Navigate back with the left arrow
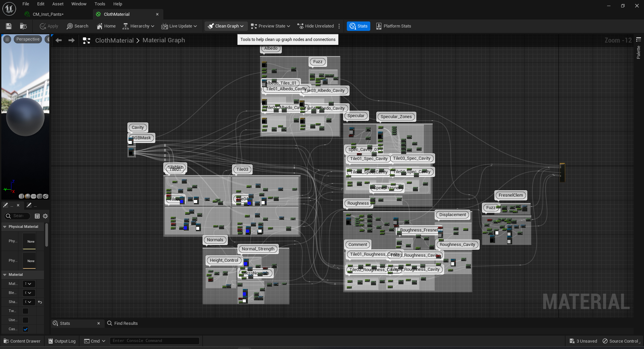Screen dimensions: 644x349 [59, 40]
